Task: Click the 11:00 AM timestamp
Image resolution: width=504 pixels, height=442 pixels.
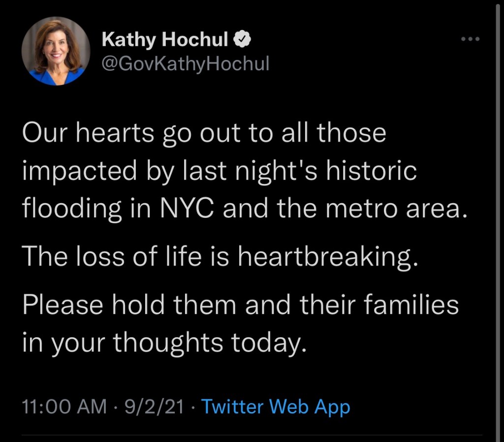Action: point(64,407)
